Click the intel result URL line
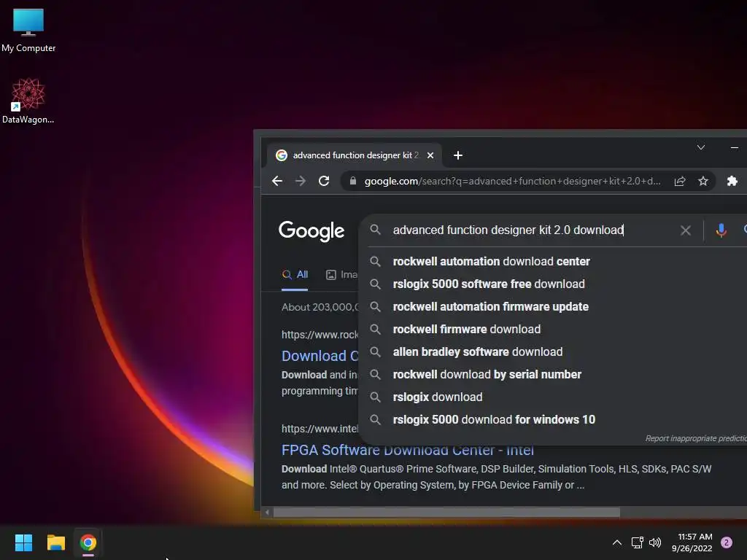 pos(320,429)
